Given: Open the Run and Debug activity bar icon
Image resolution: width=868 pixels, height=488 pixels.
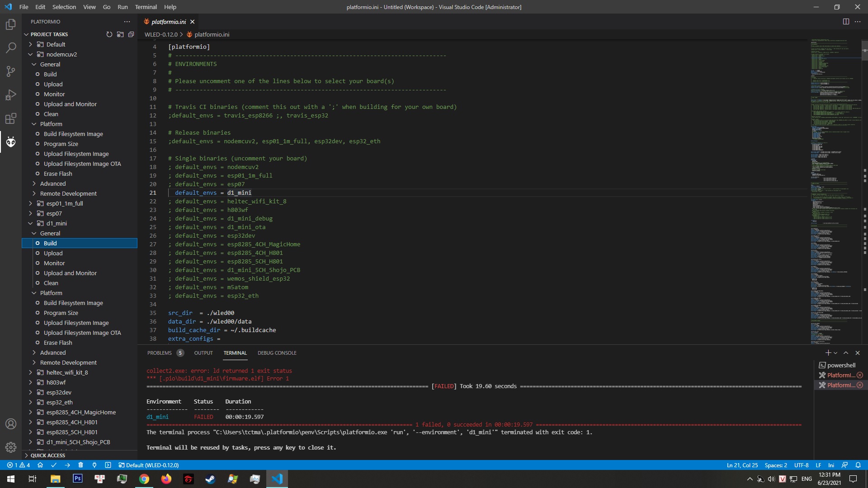Looking at the screenshot, I should coord(10,94).
